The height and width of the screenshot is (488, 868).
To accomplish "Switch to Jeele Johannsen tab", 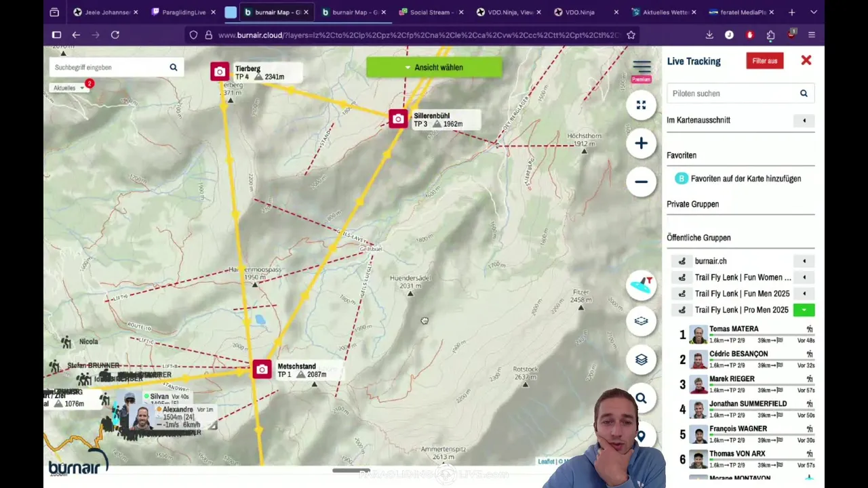I will point(106,12).
